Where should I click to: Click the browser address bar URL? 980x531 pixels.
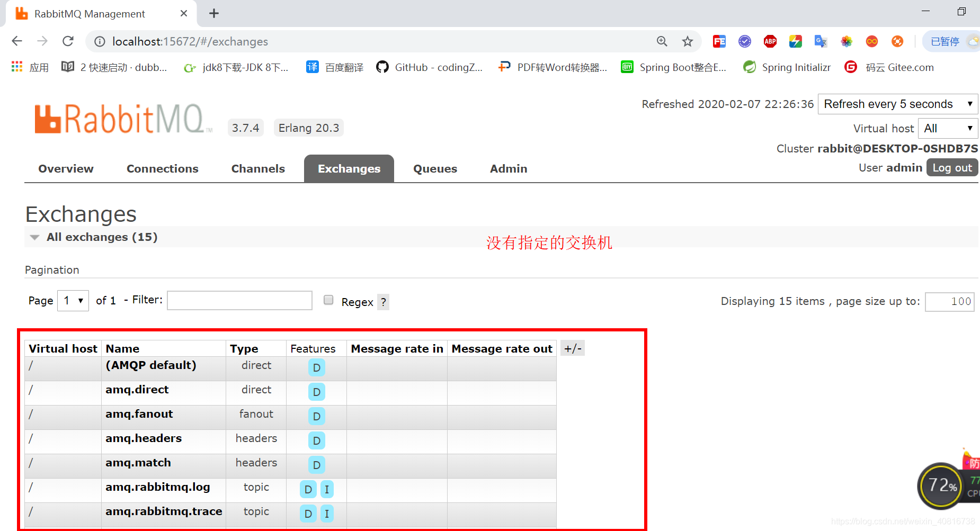coord(190,41)
